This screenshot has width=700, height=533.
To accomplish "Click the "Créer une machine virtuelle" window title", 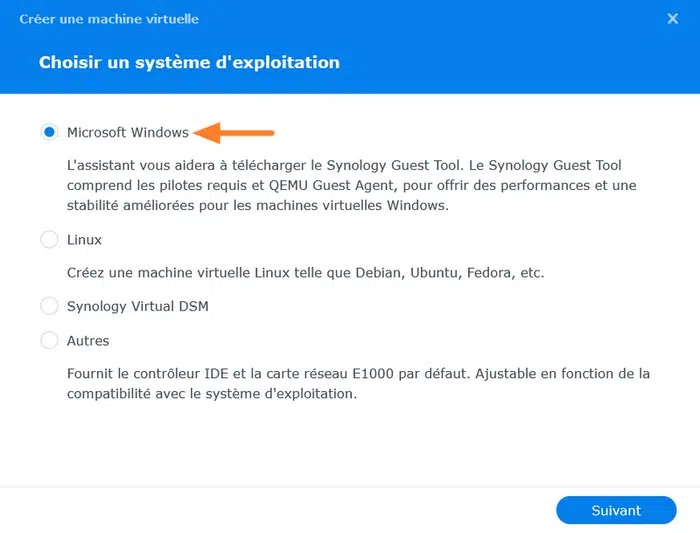I will [109, 19].
